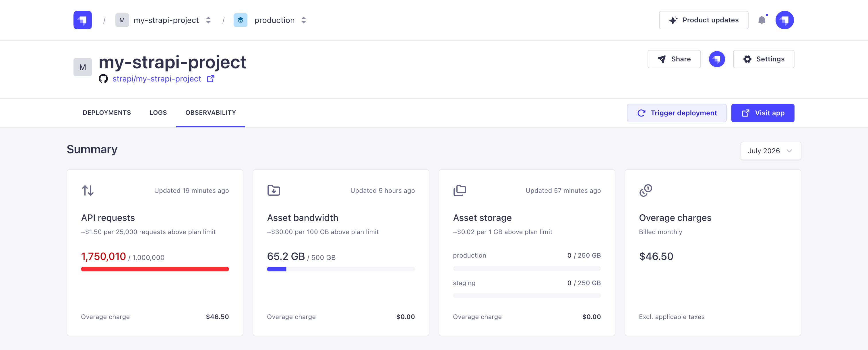Screen dimensions: 868x350
Task: Open Product updates
Action: click(704, 20)
